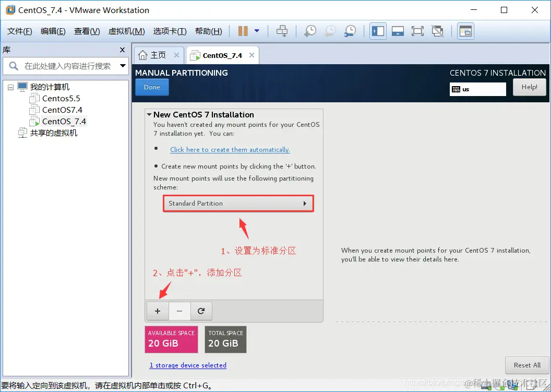551x392 pixels.
Task: Open the 1 storage device selected link
Action: [188, 365]
